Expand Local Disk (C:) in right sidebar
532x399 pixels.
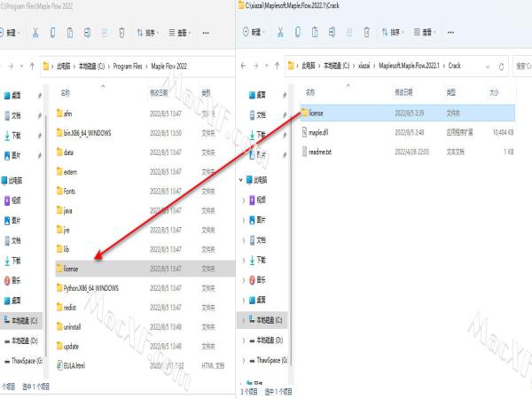coord(244,320)
